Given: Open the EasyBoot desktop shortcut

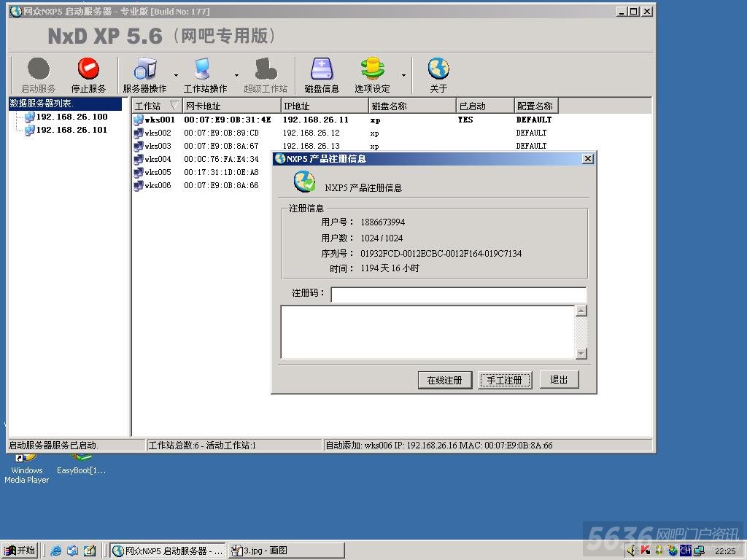Looking at the screenshot, I should click(x=81, y=466).
